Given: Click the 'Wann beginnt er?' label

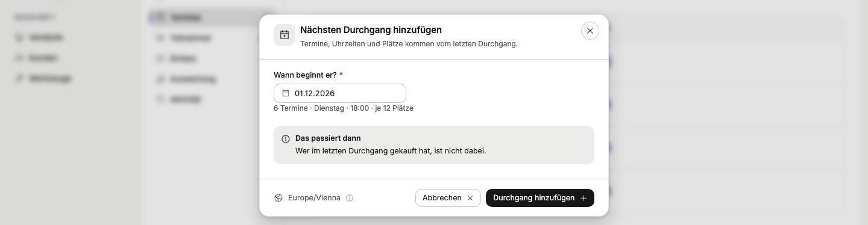Looking at the screenshot, I should point(308,75).
